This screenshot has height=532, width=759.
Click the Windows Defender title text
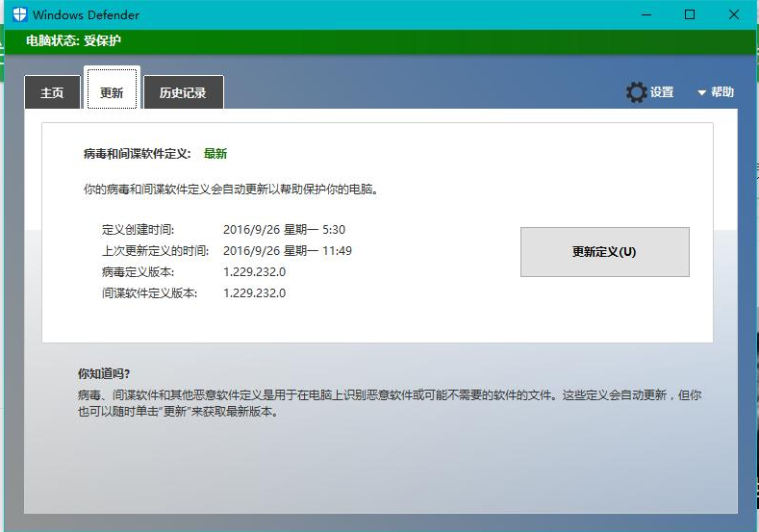87,15
